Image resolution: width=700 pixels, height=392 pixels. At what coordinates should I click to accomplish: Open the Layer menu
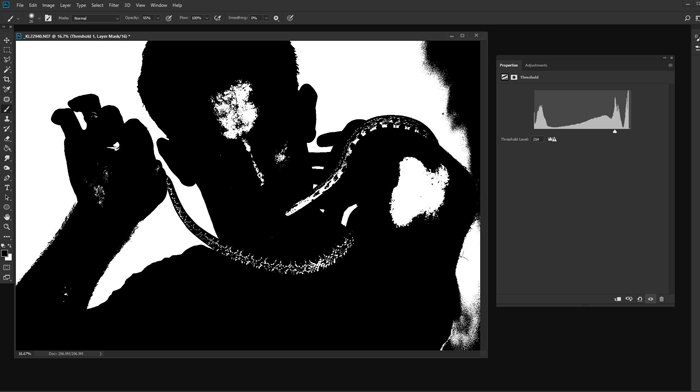65,5
